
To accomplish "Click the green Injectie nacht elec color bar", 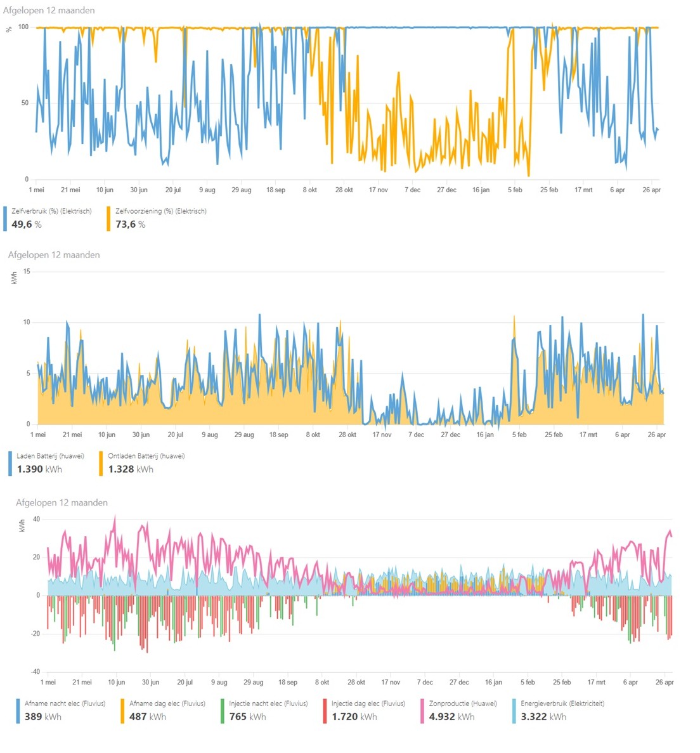I will click(x=223, y=710).
